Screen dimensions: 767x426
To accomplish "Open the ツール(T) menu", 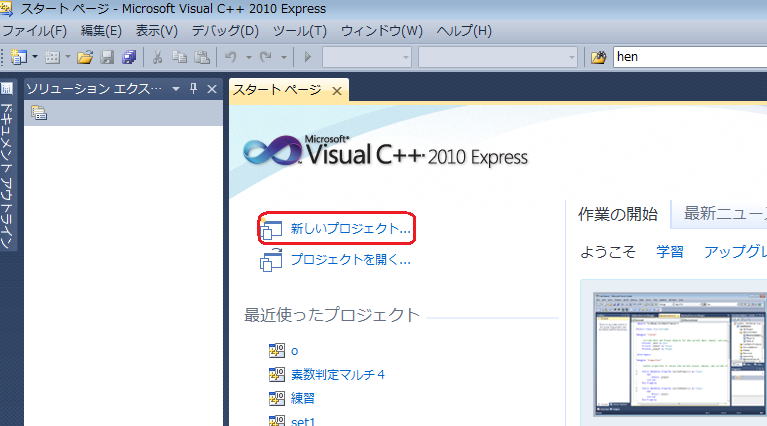I will 299,31.
